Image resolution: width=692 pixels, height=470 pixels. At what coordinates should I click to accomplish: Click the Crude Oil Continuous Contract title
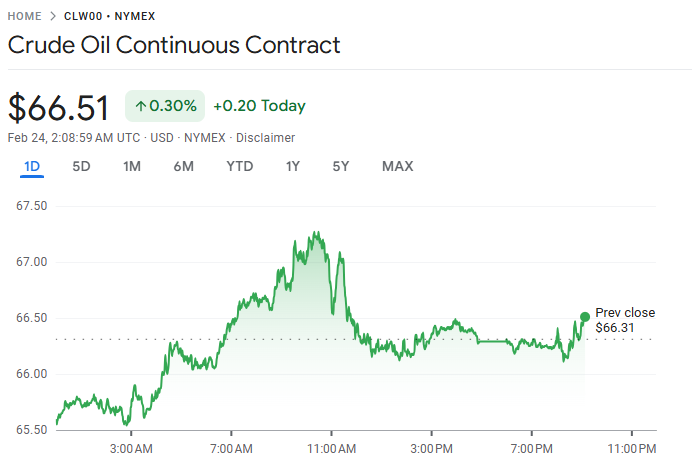tap(174, 45)
